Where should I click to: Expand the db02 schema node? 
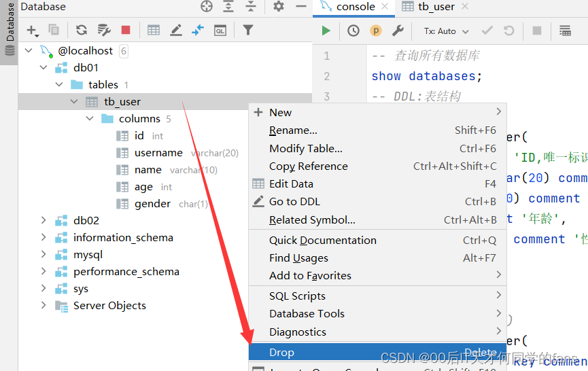coord(44,220)
